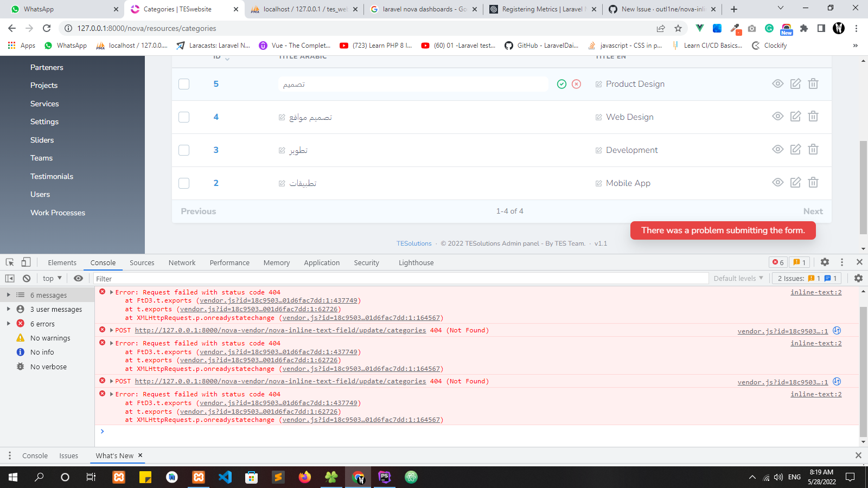Open the Default levels dropdown
Screen dimensions: 868x488
coord(738,278)
